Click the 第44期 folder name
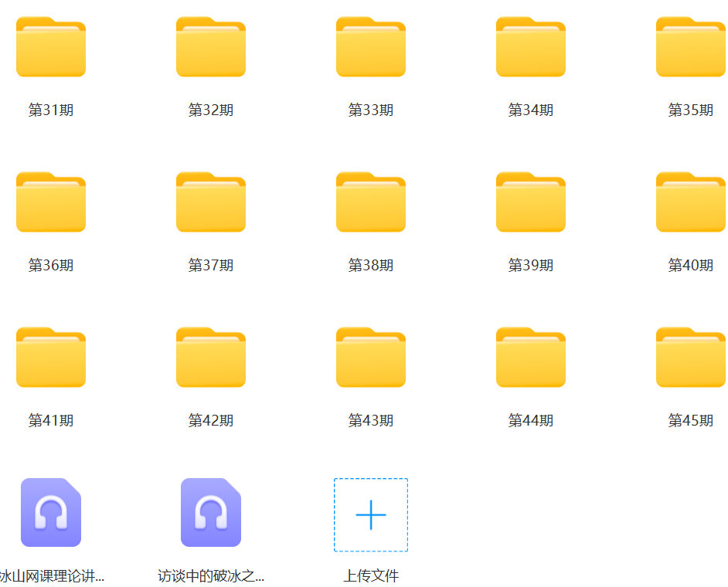 tap(531, 420)
